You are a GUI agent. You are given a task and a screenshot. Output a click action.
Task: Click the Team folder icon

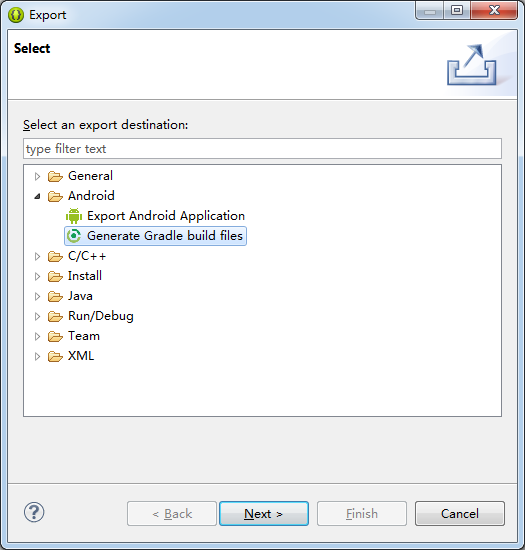click(x=55, y=336)
